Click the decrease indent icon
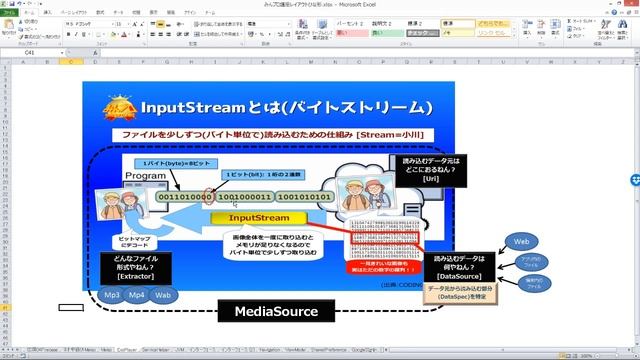The width and height of the screenshot is (640, 360). tap(179, 35)
